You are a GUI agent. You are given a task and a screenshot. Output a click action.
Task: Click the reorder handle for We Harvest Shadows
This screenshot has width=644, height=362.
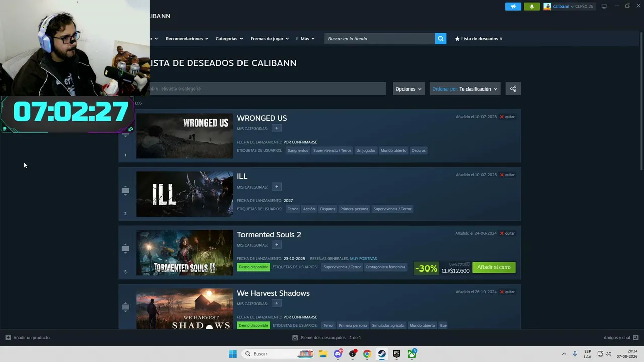coord(125,307)
